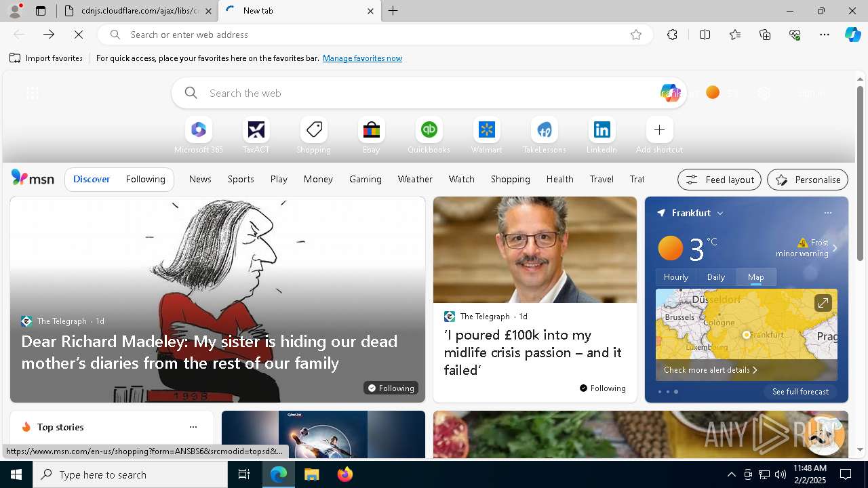
Task: Launch the Ebay shortcut
Action: [x=372, y=136]
